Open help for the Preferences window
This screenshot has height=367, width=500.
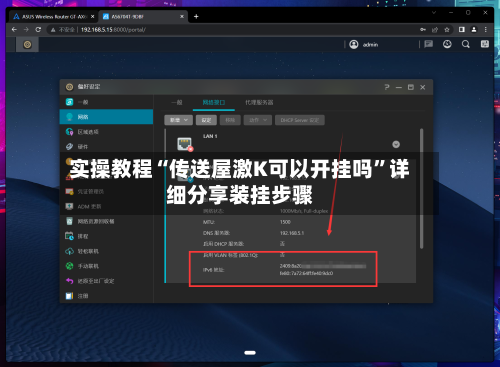(387, 87)
